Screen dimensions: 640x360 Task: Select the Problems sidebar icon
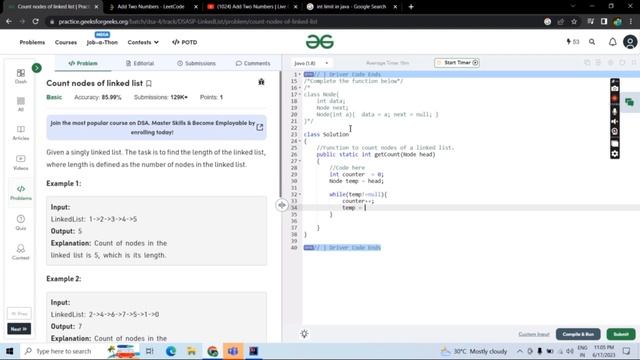point(20,193)
